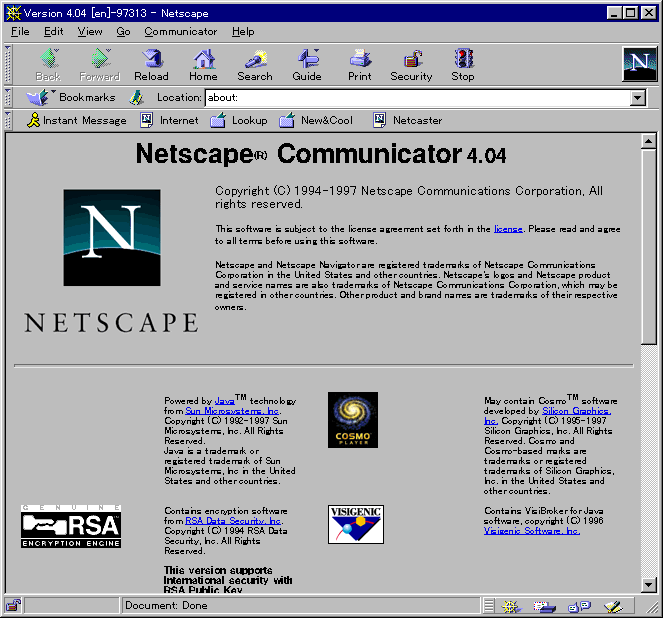The image size is (663, 618).
Task: Collapse the location toolbar via its grip
Action: pyautogui.click(x=8, y=98)
